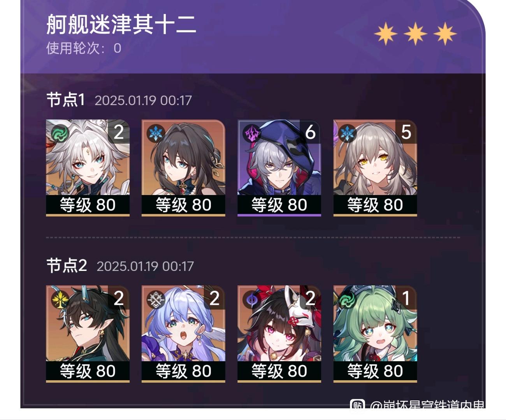Click the Quantum element icon on Sparkle's card
The width and height of the screenshot is (506, 420).
tap(252, 300)
